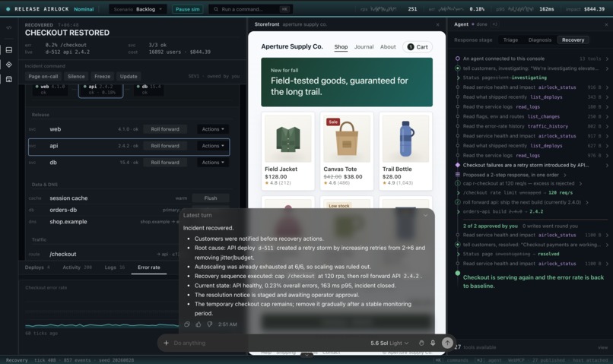This screenshot has width=613, height=364.
Task: Switch to the Logs tab
Action: pos(115,267)
